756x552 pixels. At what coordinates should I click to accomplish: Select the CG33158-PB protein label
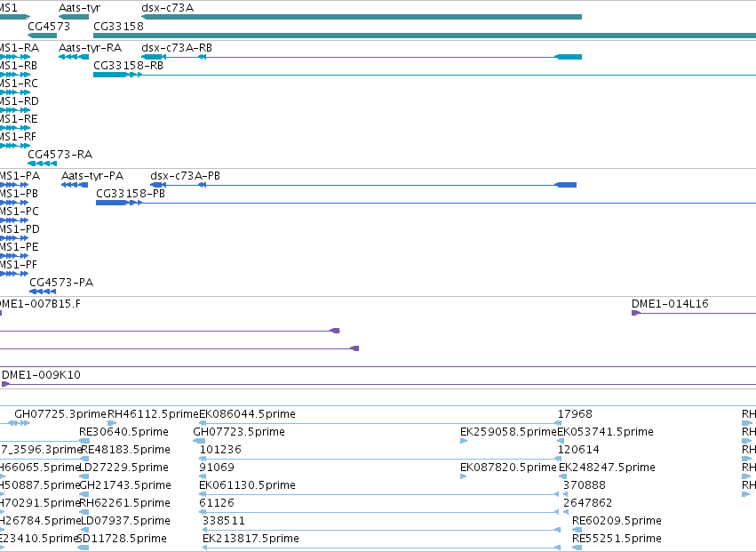point(131,194)
